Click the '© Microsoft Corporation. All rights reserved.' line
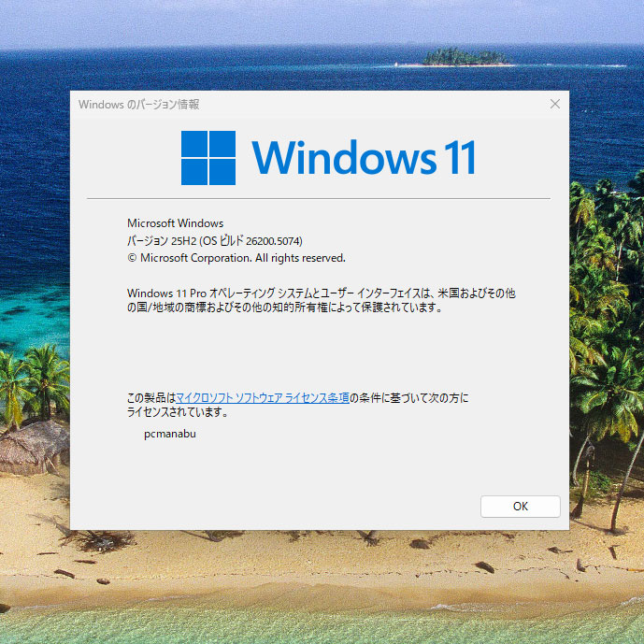 click(236, 258)
